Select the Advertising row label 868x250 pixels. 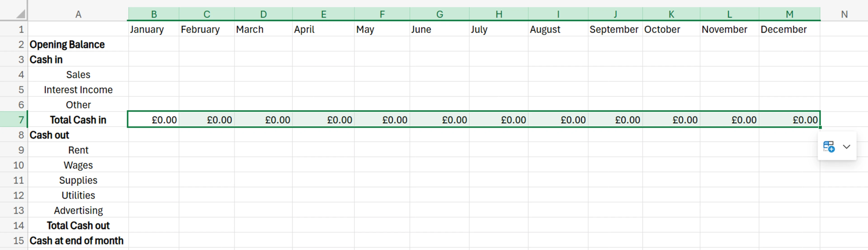point(78,210)
